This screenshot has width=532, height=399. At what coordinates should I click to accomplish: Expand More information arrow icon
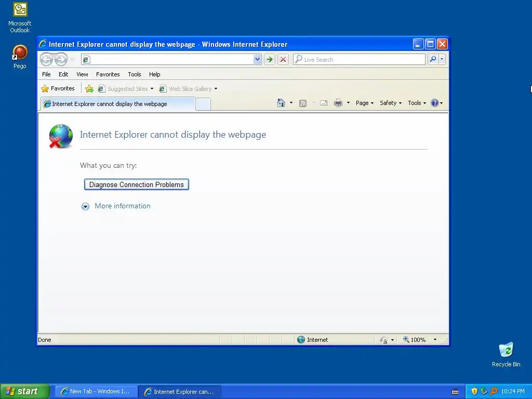tap(86, 206)
